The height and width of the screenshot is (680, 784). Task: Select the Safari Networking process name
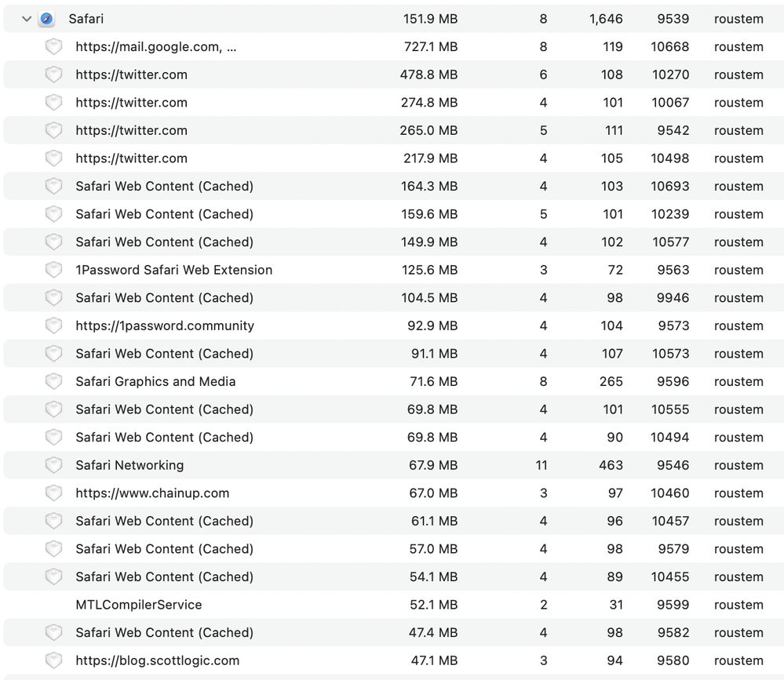click(129, 465)
